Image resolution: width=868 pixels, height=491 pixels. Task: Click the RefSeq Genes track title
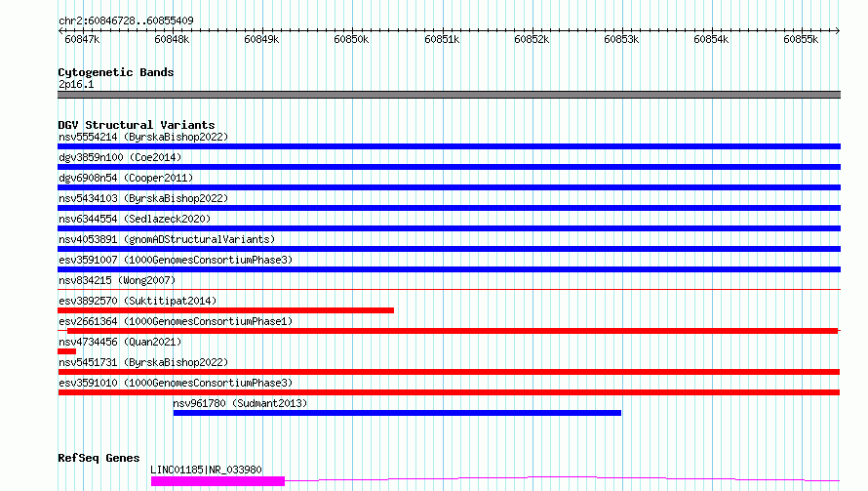pos(99,458)
